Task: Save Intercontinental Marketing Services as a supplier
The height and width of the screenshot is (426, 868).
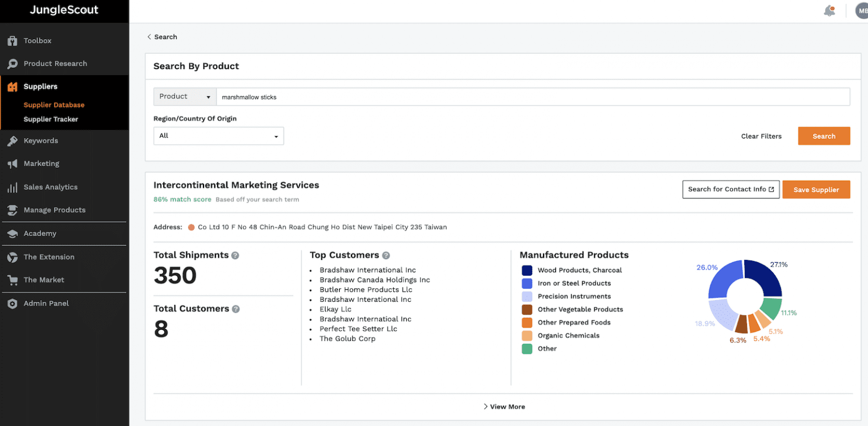Action: point(816,189)
